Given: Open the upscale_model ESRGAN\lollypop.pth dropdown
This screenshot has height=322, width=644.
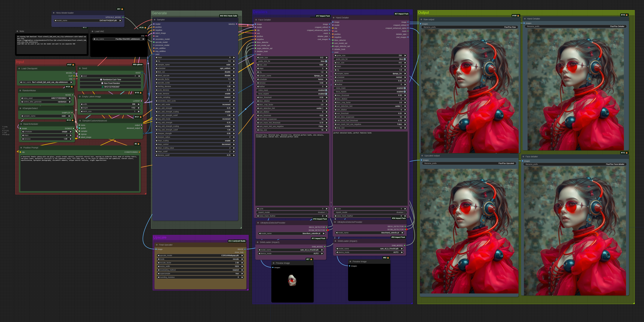Looking at the screenshot, I should [200, 255].
